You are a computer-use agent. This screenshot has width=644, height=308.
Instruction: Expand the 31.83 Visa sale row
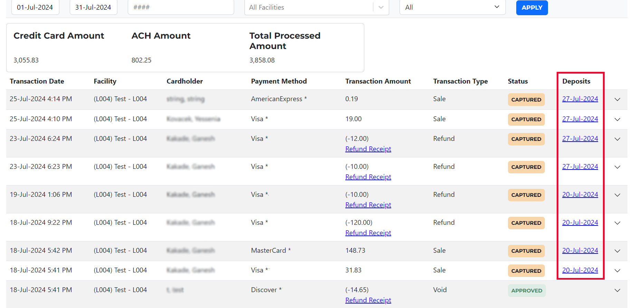point(617,271)
